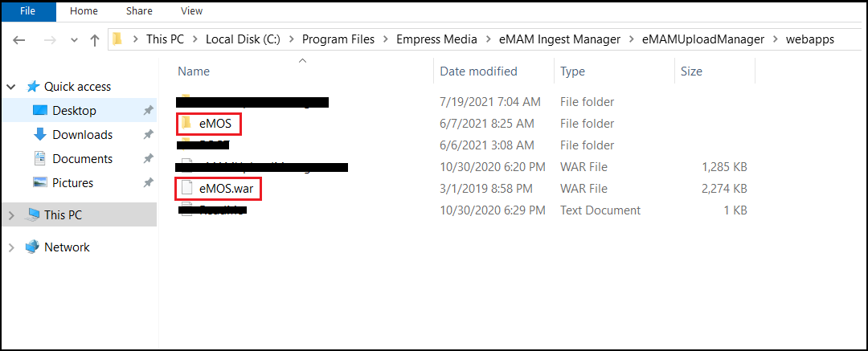The width and height of the screenshot is (868, 351).
Task: Open recent locations dropdown arrow
Action: [75, 40]
